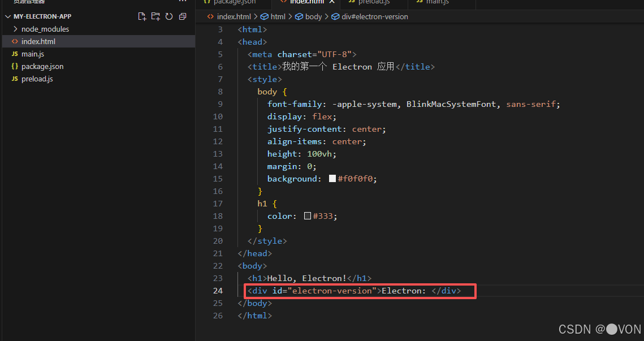Click the font-family property on line 9

tap(295, 104)
